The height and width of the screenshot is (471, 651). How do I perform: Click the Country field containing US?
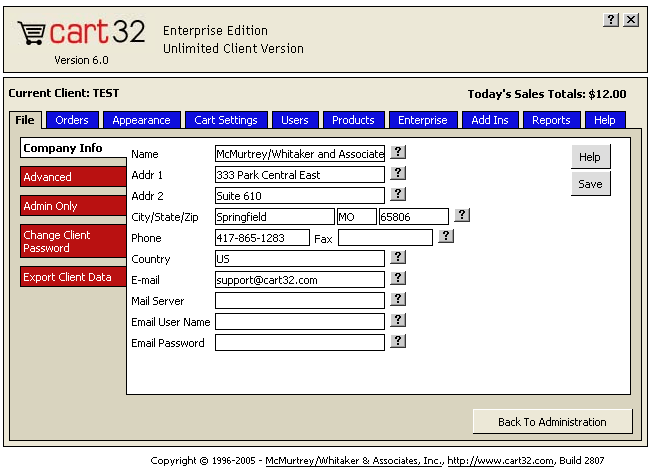click(x=300, y=259)
